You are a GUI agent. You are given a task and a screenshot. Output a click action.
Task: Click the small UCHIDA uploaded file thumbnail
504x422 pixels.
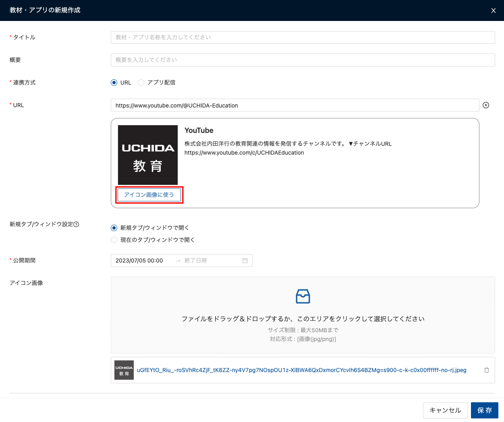(x=124, y=370)
